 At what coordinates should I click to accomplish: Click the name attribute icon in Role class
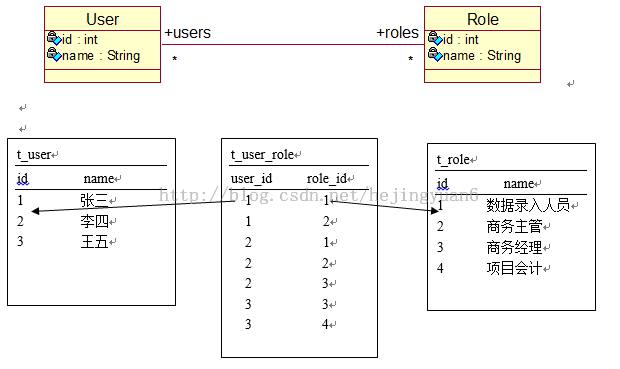435,55
